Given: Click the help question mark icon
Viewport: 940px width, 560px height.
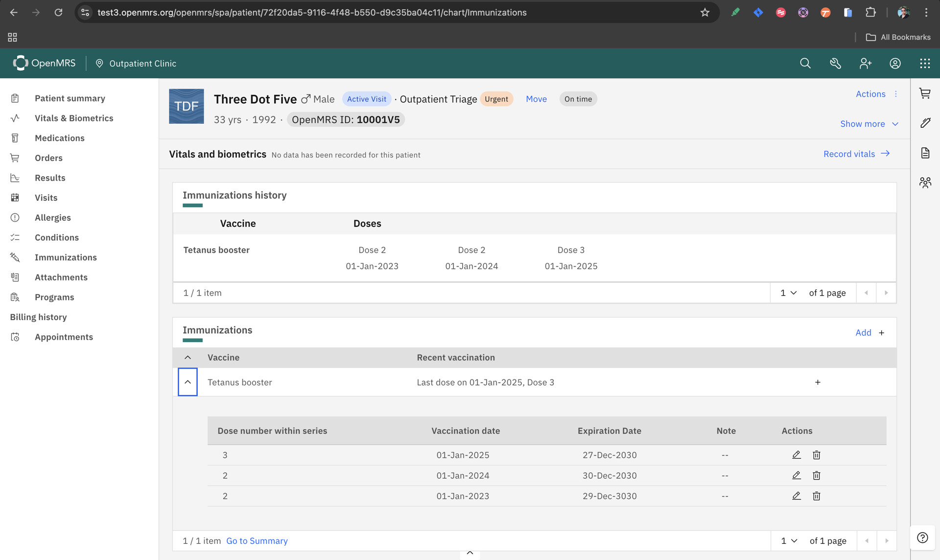Looking at the screenshot, I should tap(922, 537).
